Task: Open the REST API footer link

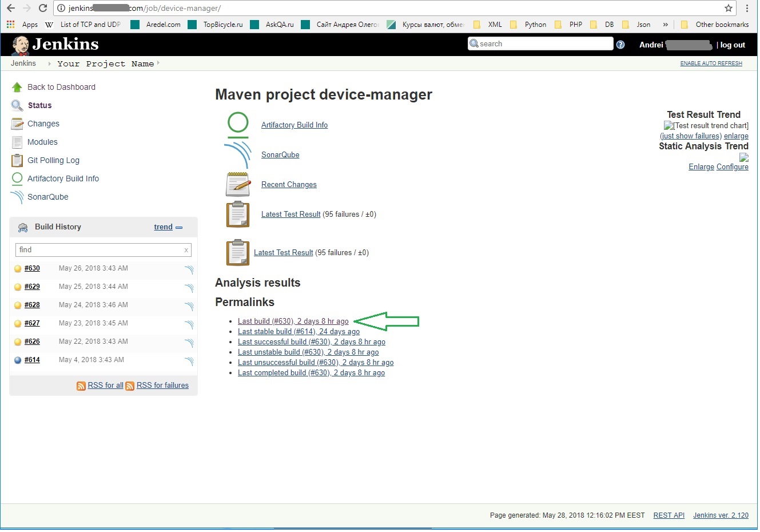Action: coord(669,515)
